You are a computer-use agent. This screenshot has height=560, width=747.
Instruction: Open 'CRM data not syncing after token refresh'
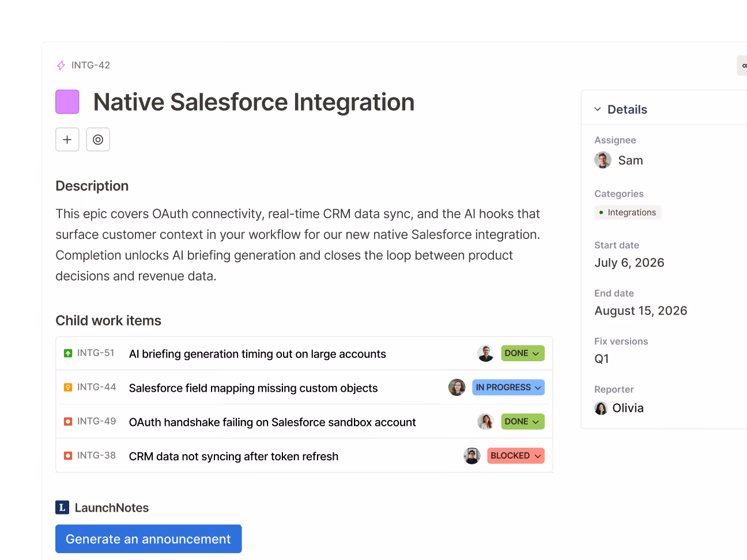pos(234,457)
